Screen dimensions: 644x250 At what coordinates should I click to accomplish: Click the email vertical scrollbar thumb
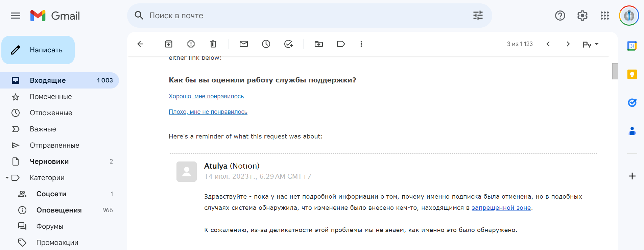pyautogui.click(x=615, y=71)
